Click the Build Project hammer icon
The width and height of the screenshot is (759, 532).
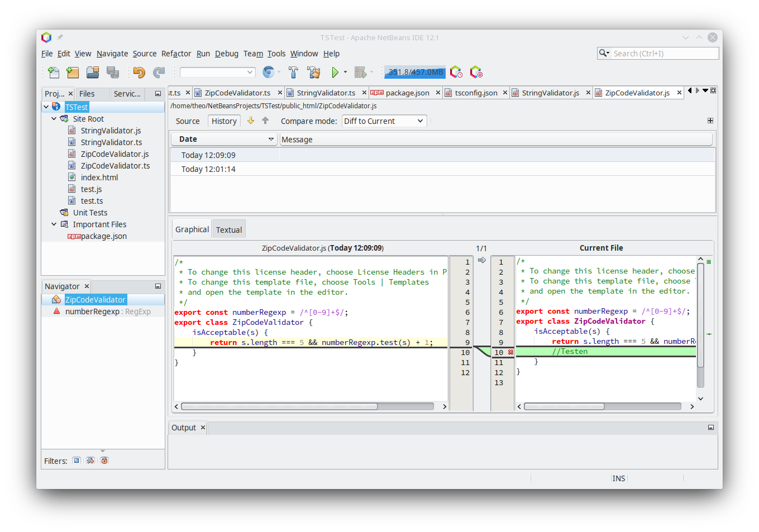293,72
